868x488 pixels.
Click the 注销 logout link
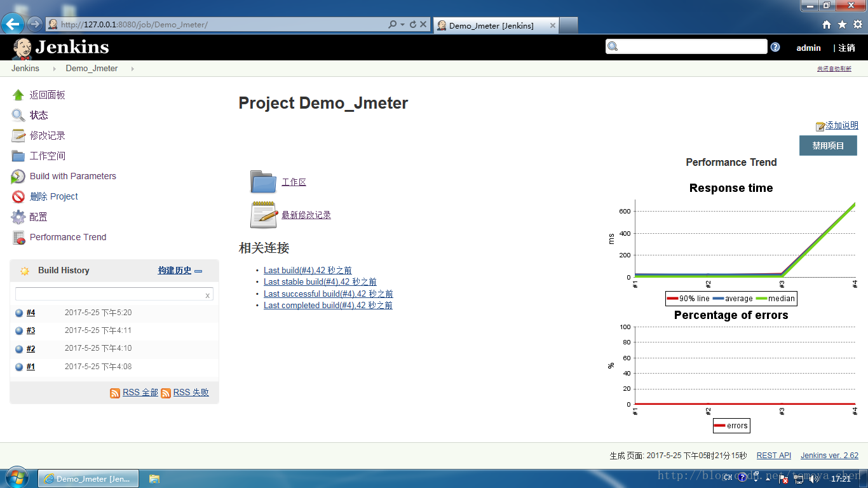click(x=846, y=48)
